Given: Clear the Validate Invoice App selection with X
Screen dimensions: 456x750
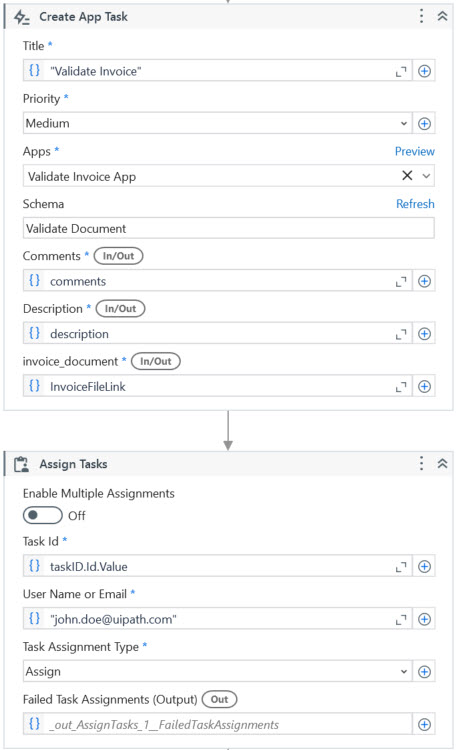Looking at the screenshot, I should tap(407, 176).
